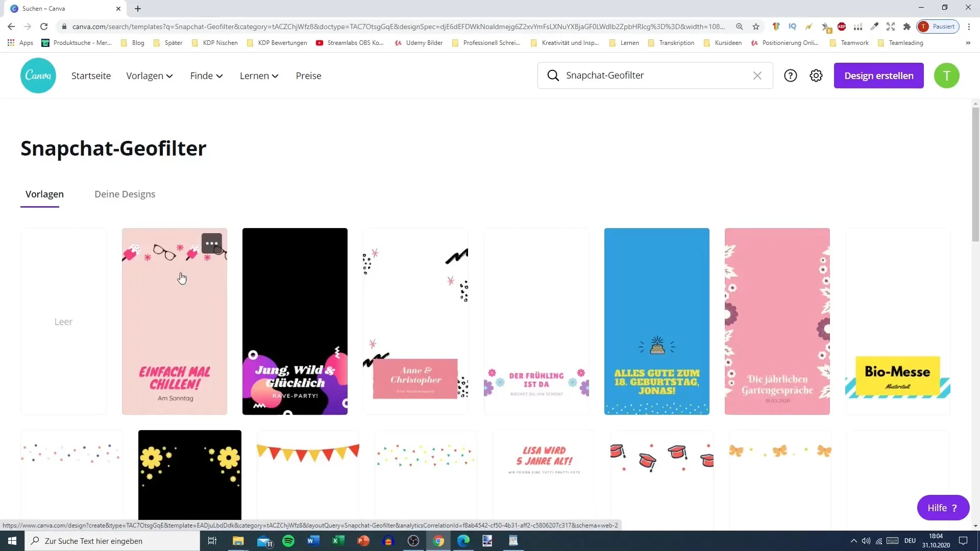Click the Design erstellen button

point(879,76)
